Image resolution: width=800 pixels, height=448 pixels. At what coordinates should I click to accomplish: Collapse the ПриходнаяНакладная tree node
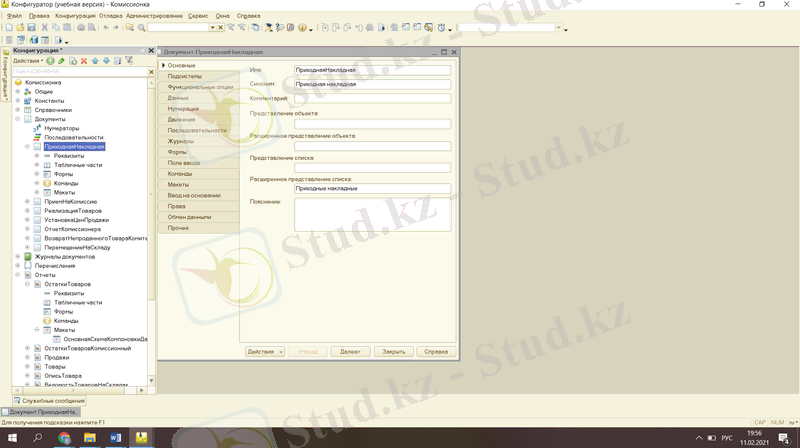[x=28, y=146]
